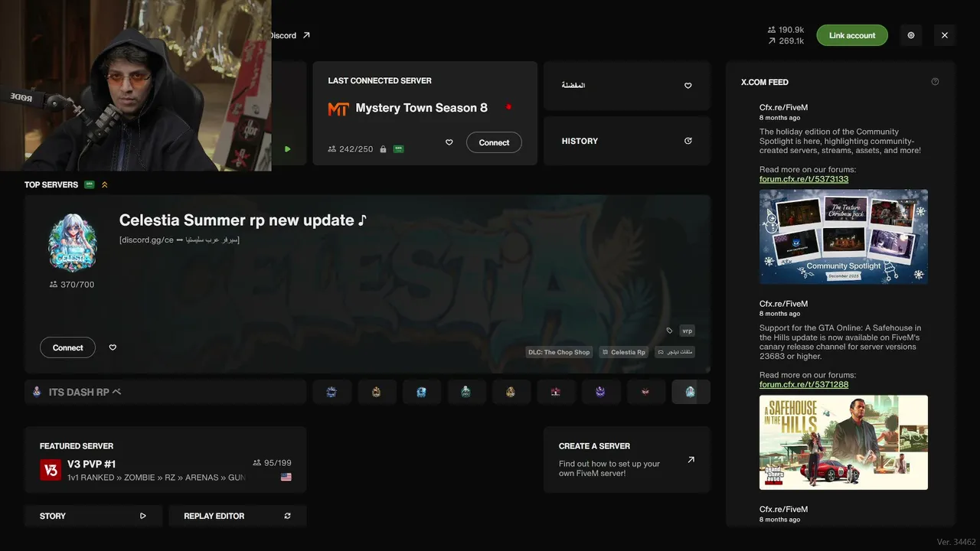The height and width of the screenshot is (551, 980).
Task: Open A Safehouse in the Hills image
Action: pos(844,442)
